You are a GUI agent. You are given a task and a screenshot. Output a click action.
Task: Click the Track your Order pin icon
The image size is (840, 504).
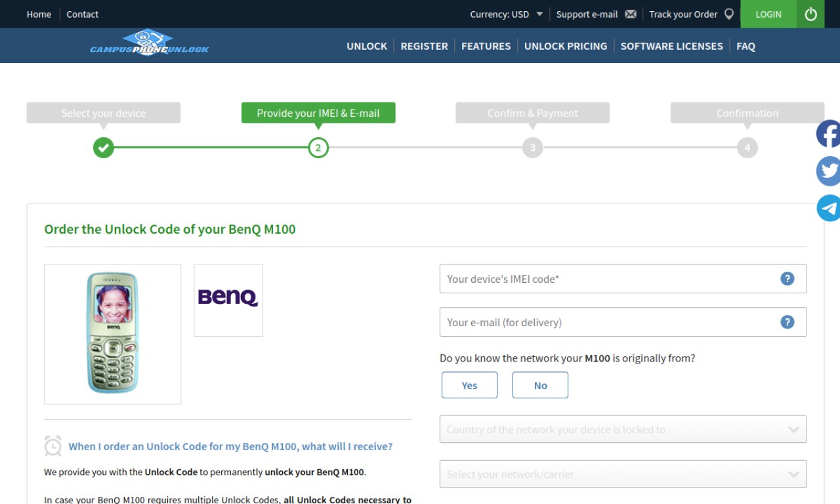pyautogui.click(x=728, y=14)
